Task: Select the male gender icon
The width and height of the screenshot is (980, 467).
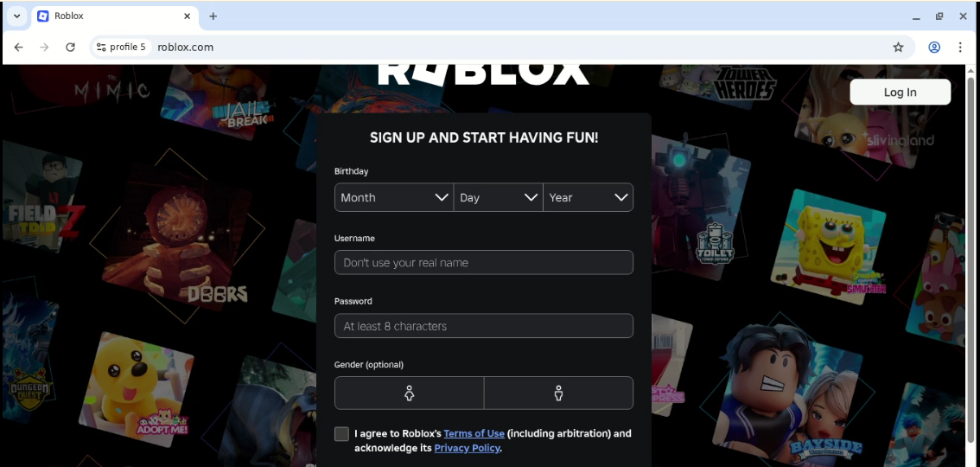Action: click(x=559, y=393)
